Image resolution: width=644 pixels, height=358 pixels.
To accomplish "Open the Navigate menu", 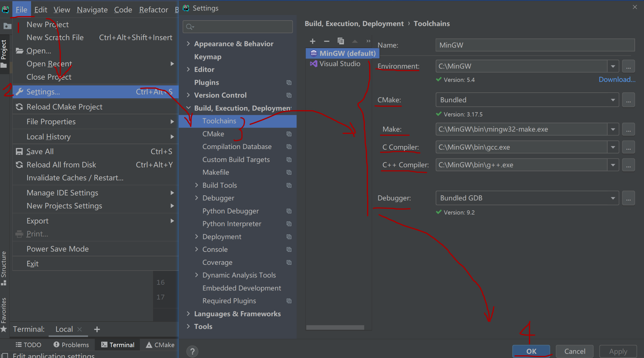I will 92,9.
